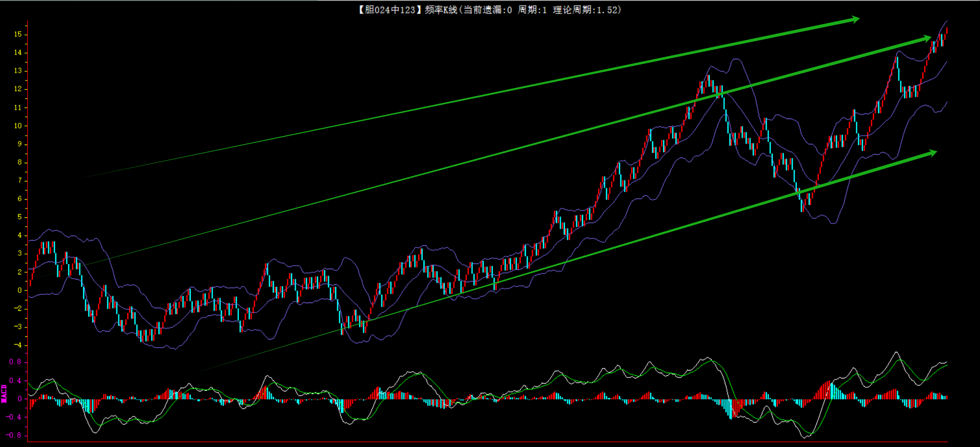
Task: Click the magenta MACD label on left axis
Action: [x=4, y=393]
